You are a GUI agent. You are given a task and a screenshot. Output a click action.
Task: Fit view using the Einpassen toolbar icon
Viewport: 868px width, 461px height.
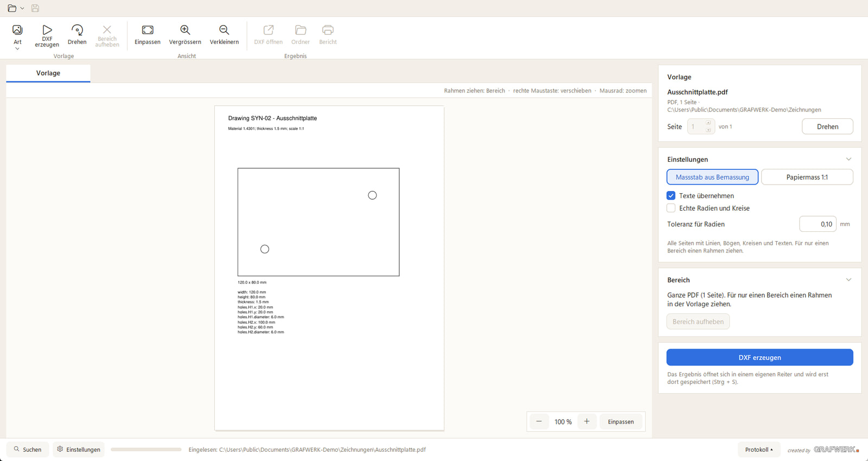[x=148, y=35]
